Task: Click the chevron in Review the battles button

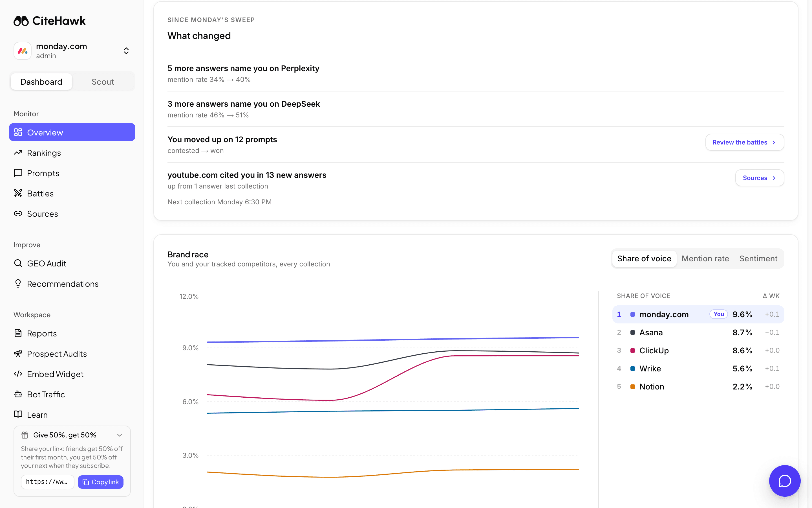Action: pos(774,143)
